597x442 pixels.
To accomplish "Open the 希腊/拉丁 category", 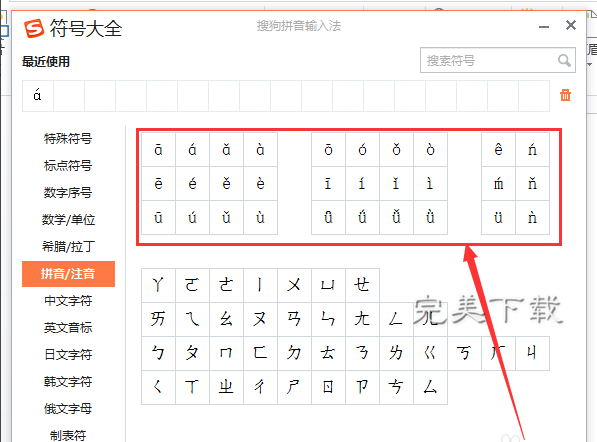I will point(68,247).
